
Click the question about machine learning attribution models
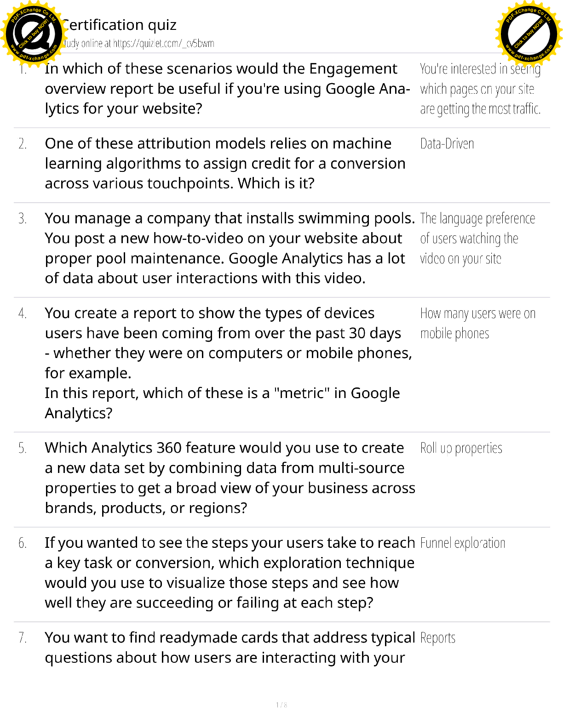(x=224, y=164)
